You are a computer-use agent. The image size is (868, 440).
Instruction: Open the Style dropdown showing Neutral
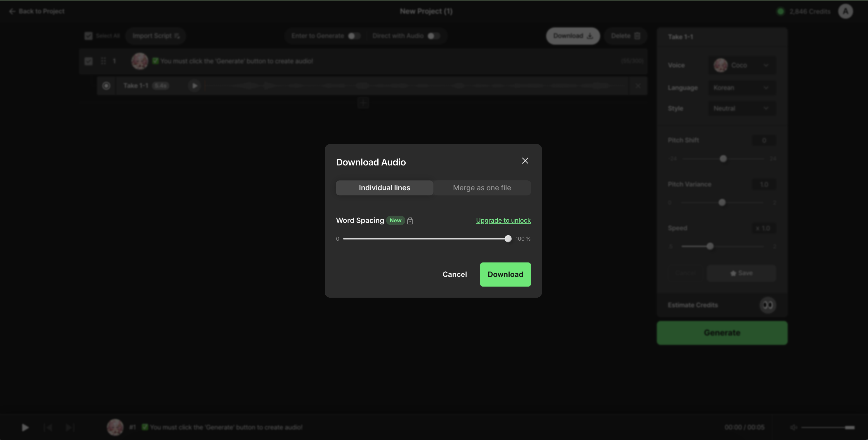point(742,109)
